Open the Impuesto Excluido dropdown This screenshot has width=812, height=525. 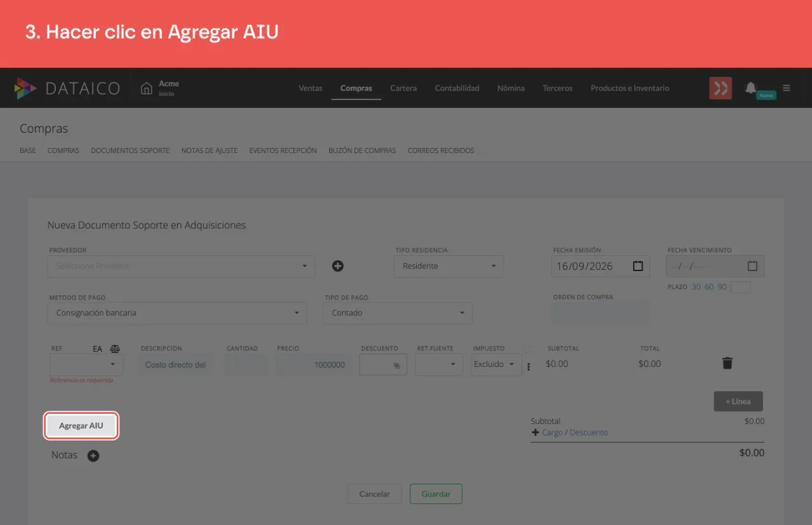coord(497,364)
